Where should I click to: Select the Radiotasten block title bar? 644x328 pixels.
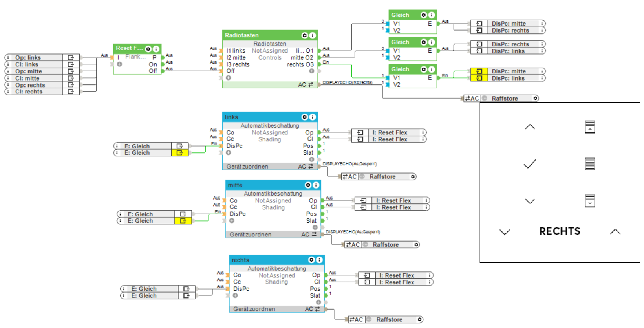[270, 35]
